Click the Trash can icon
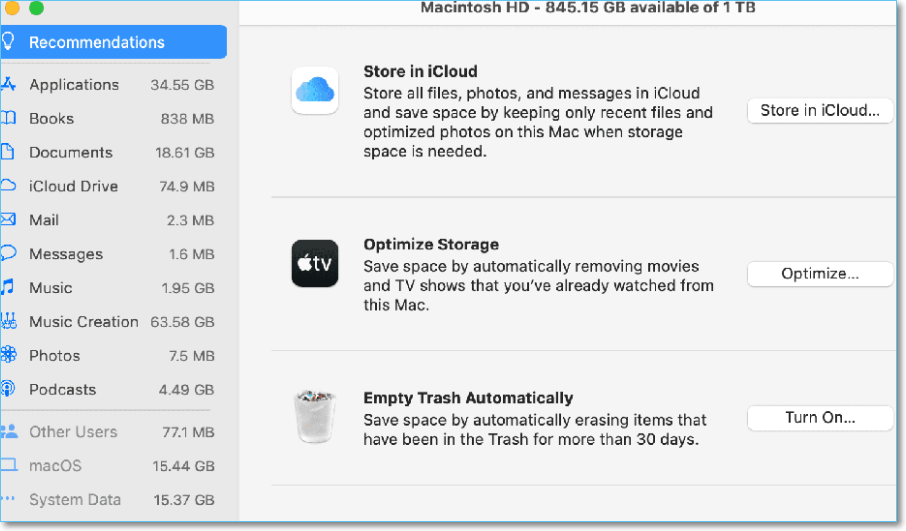Screen dimensions: 906x531 315,417
